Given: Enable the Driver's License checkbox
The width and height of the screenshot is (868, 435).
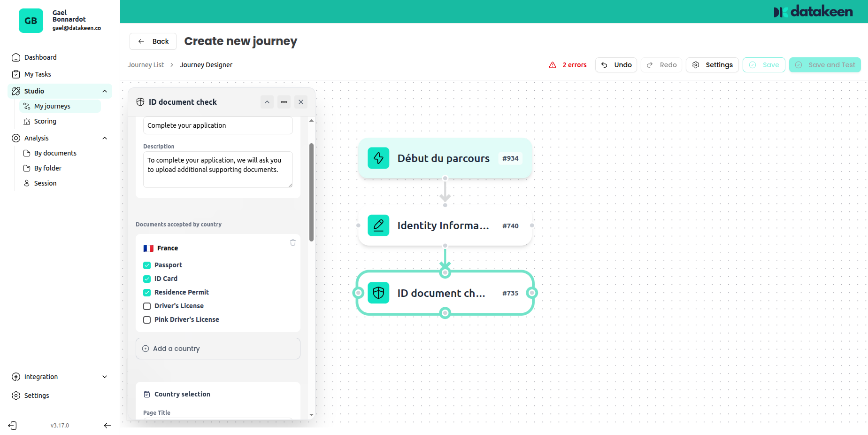Looking at the screenshot, I should pos(146,306).
